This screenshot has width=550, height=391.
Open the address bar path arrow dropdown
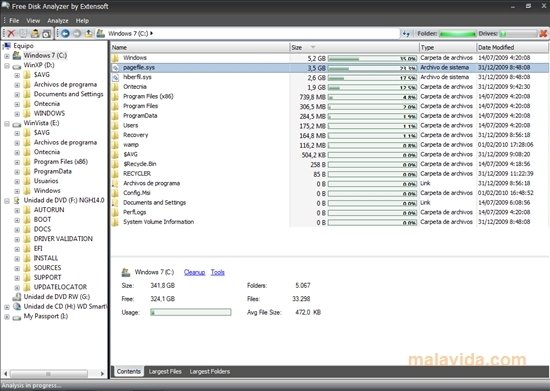[x=152, y=34]
